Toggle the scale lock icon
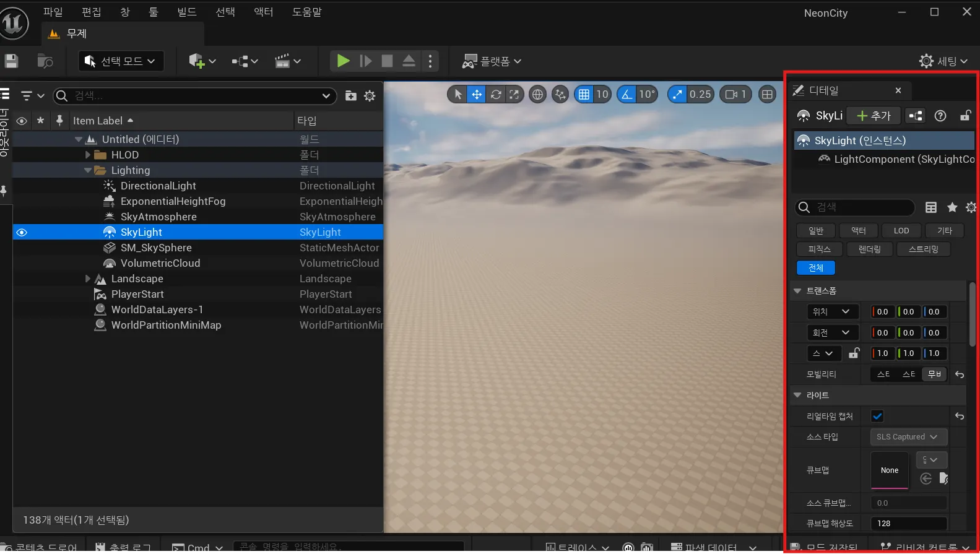Viewport: 980px width, 554px height. click(854, 353)
